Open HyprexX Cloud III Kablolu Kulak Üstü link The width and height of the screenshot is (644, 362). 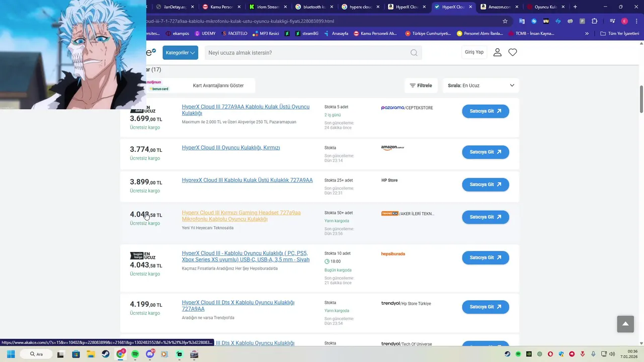pyautogui.click(x=247, y=180)
